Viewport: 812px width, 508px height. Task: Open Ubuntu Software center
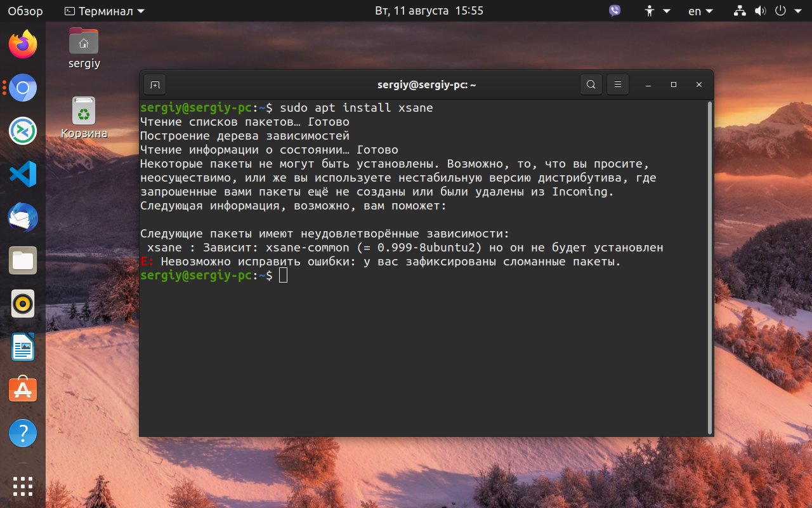click(23, 390)
